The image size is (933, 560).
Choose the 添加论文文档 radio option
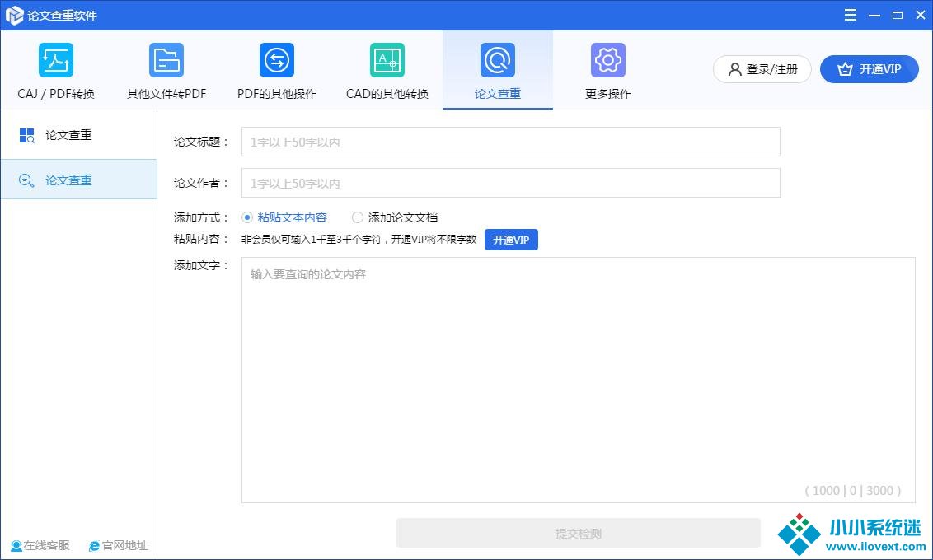point(358,217)
